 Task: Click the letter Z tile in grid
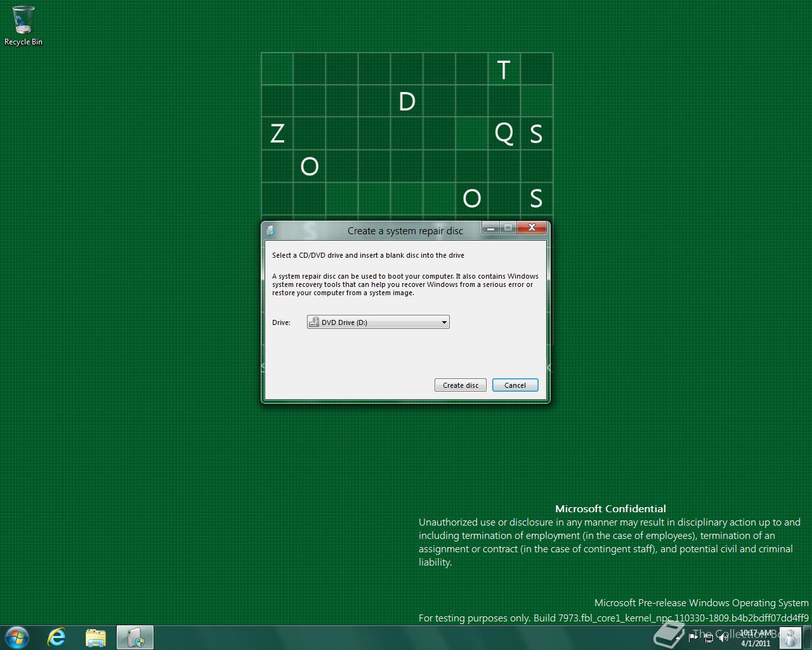(277, 134)
